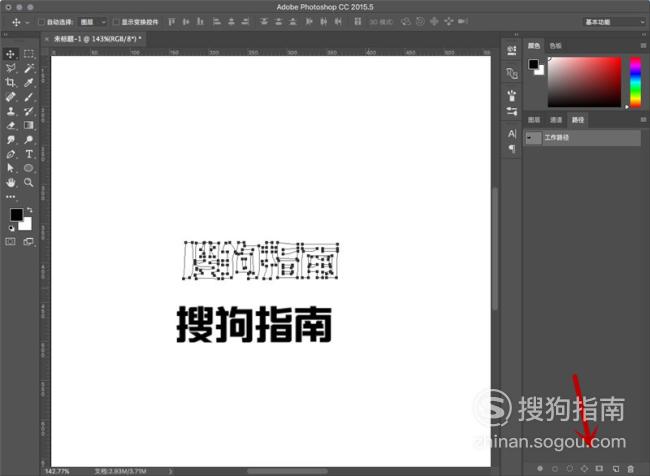
Task: Click Align Bottom Edges in options bar
Action: pyautogui.click(x=200, y=22)
